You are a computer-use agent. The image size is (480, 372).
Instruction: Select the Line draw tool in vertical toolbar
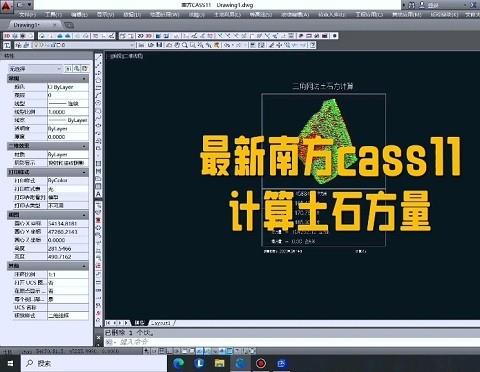pos(99,57)
